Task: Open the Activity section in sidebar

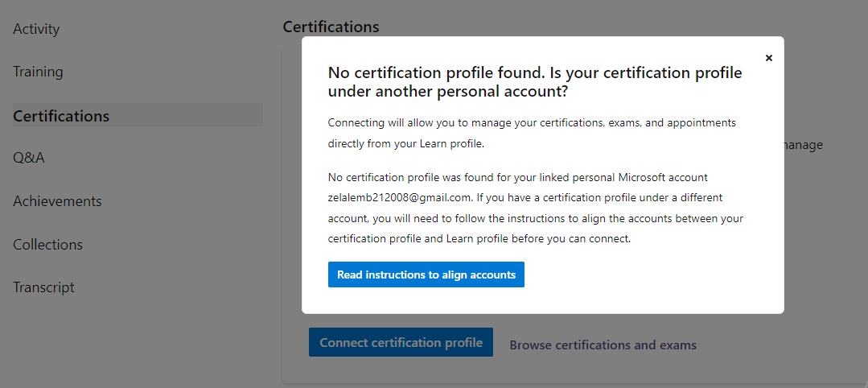Action: coord(36,29)
